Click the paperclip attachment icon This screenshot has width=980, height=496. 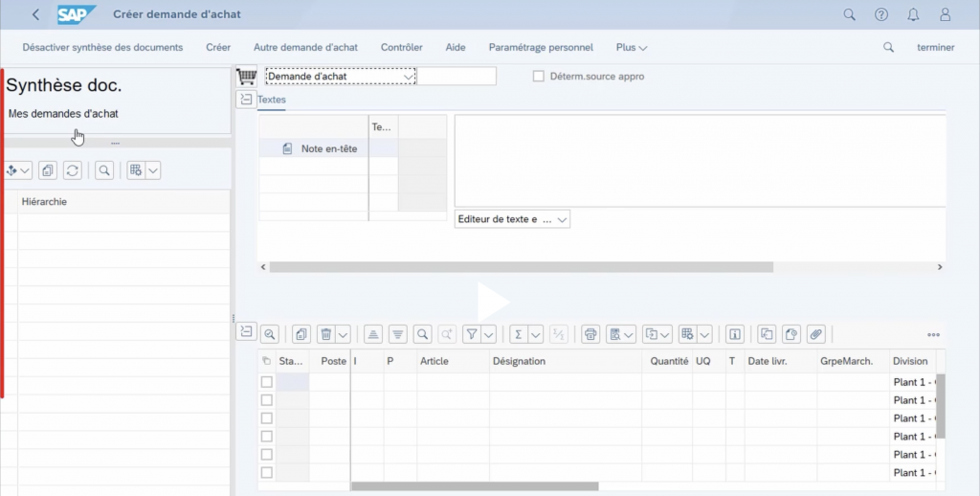[x=815, y=334]
